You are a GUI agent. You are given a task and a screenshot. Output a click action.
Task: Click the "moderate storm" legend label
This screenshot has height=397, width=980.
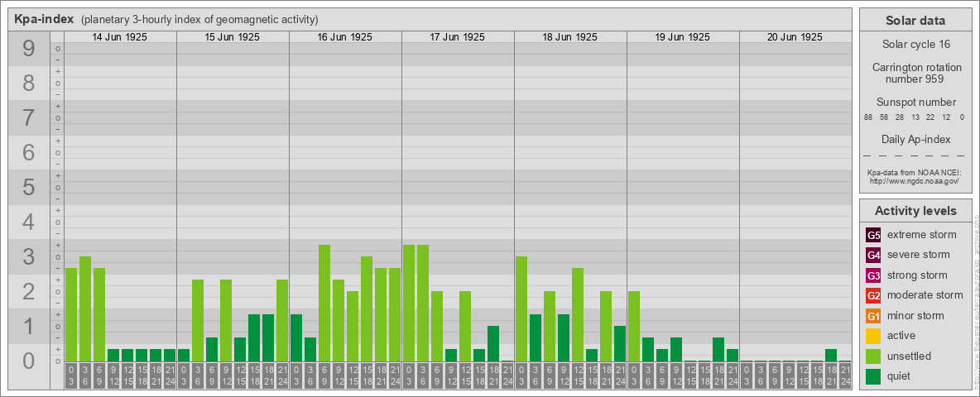[x=925, y=294]
